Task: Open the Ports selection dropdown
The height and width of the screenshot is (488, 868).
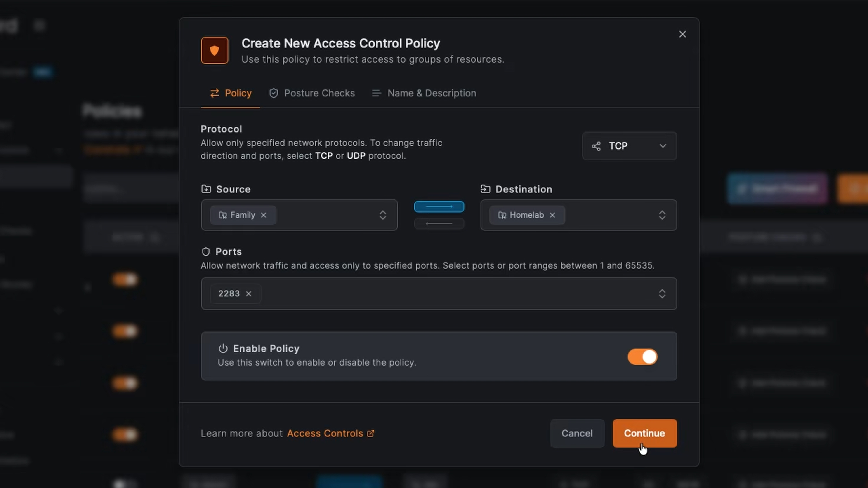Action: 662,294
